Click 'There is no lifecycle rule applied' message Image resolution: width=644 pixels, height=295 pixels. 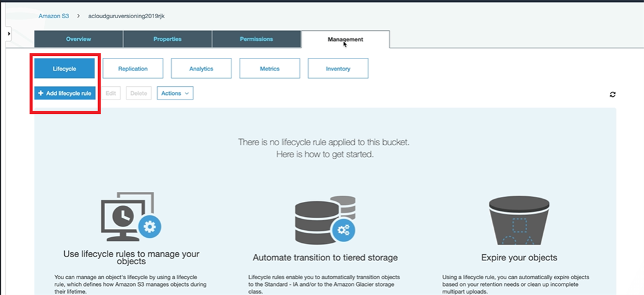pyautogui.click(x=324, y=143)
